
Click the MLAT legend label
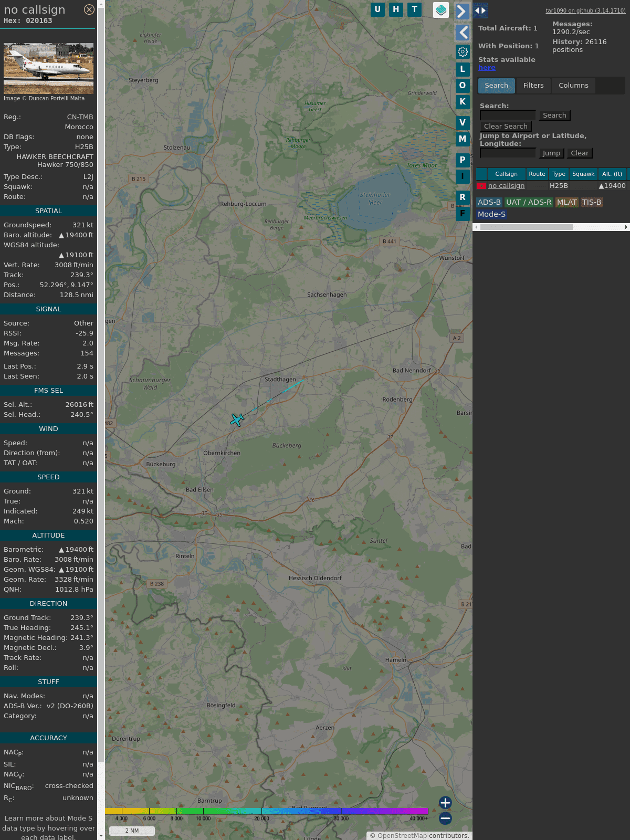click(x=567, y=202)
